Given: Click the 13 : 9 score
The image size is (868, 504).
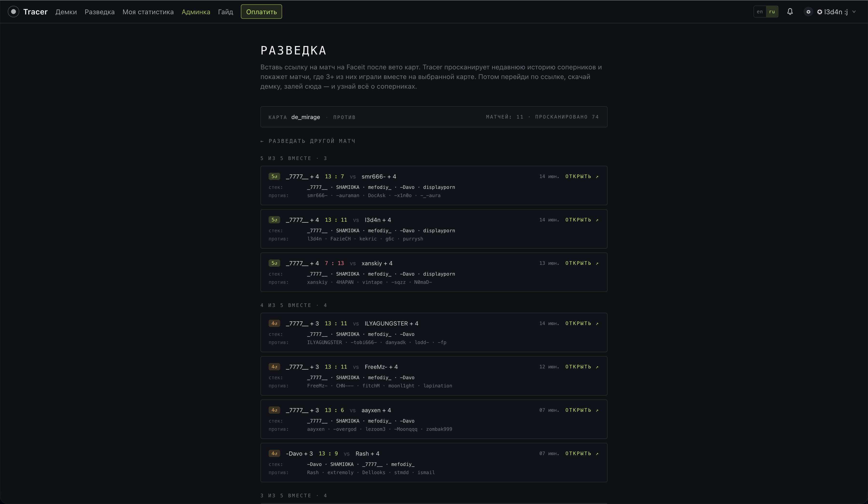Looking at the screenshot, I should [x=328, y=454].
